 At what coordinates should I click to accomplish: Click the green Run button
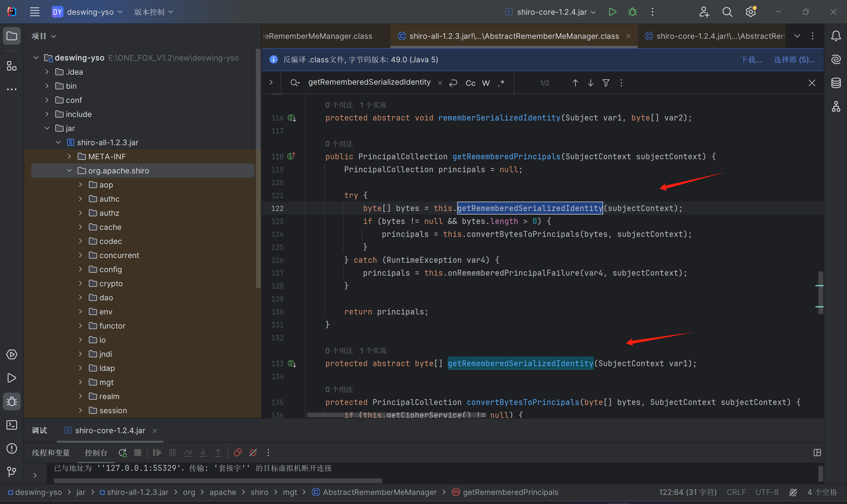point(612,12)
